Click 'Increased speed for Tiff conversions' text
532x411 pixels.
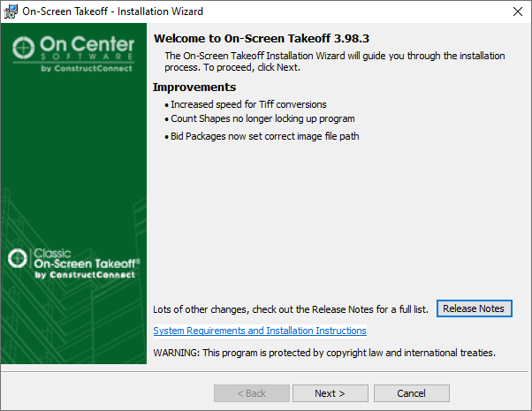[x=248, y=104]
